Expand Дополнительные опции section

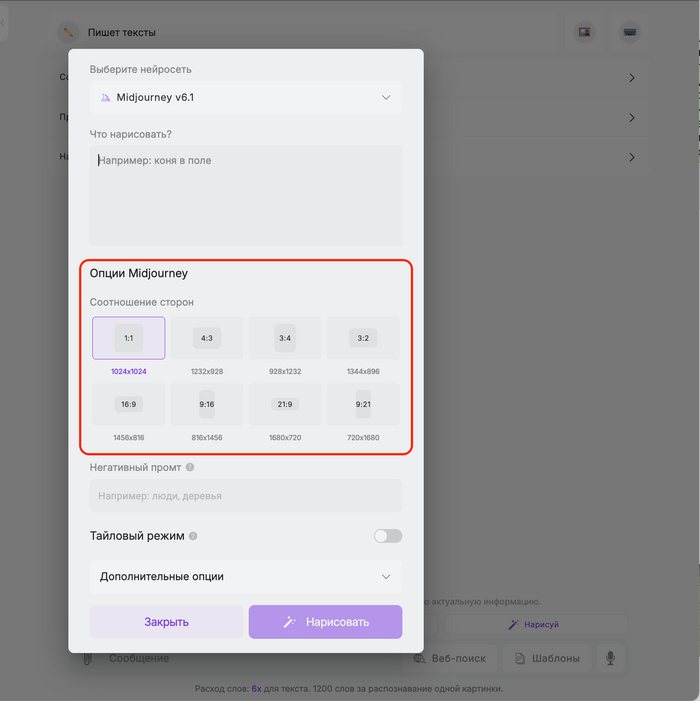click(246, 577)
